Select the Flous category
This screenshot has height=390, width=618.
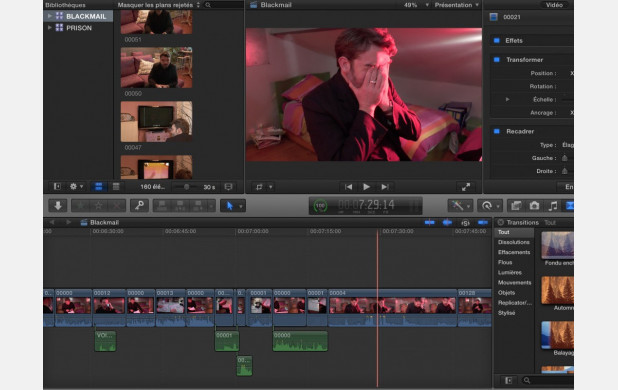coord(505,262)
